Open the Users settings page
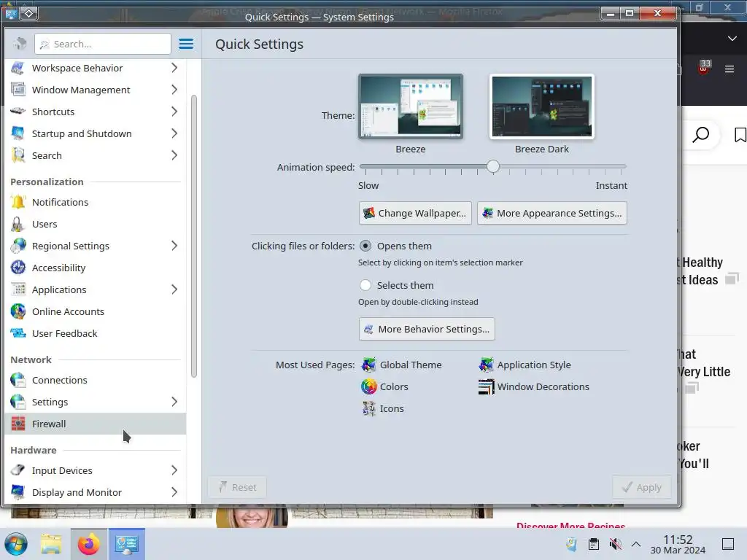The width and height of the screenshot is (747, 560). click(96, 224)
